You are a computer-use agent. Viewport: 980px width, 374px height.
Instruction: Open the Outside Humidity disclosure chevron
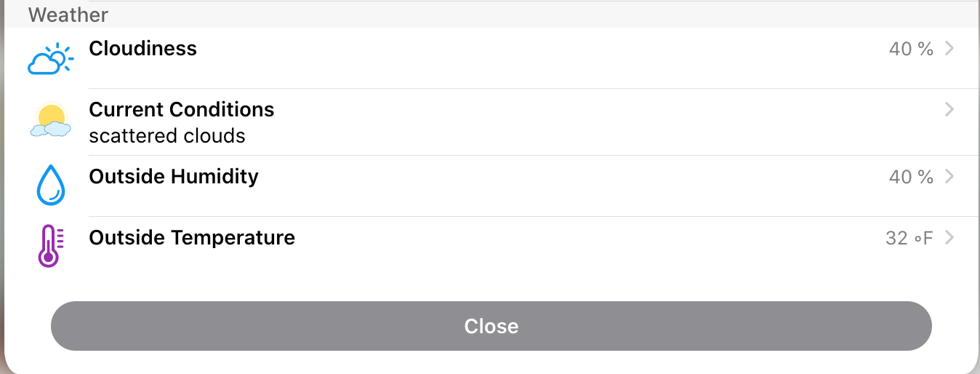tap(949, 177)
